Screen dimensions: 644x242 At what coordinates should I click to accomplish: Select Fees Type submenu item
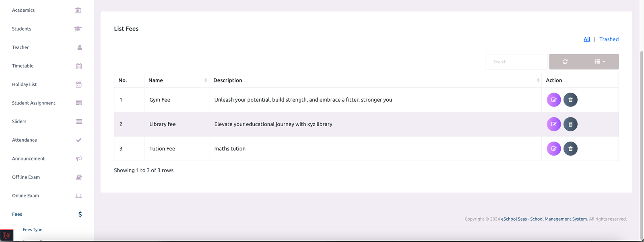[33, 230]
